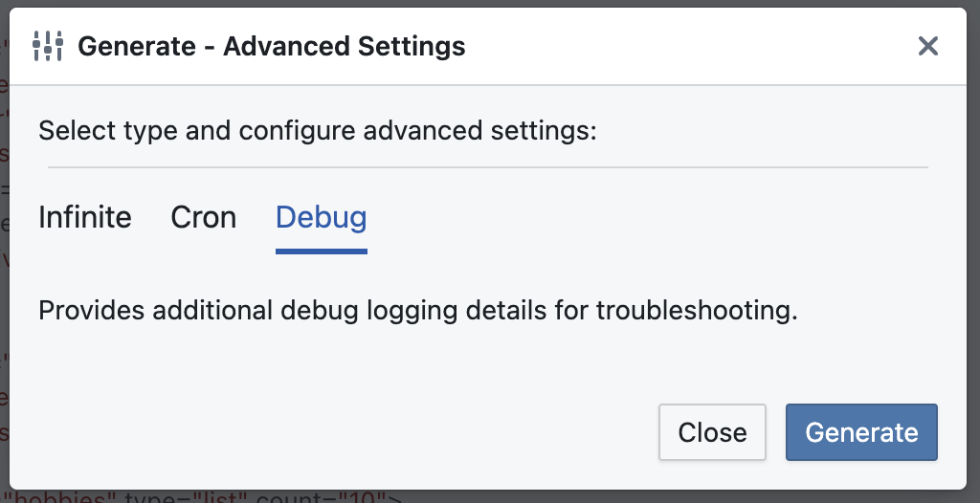
Task: Click the blue underline below the Debug tab
Action: pos(322,251)
